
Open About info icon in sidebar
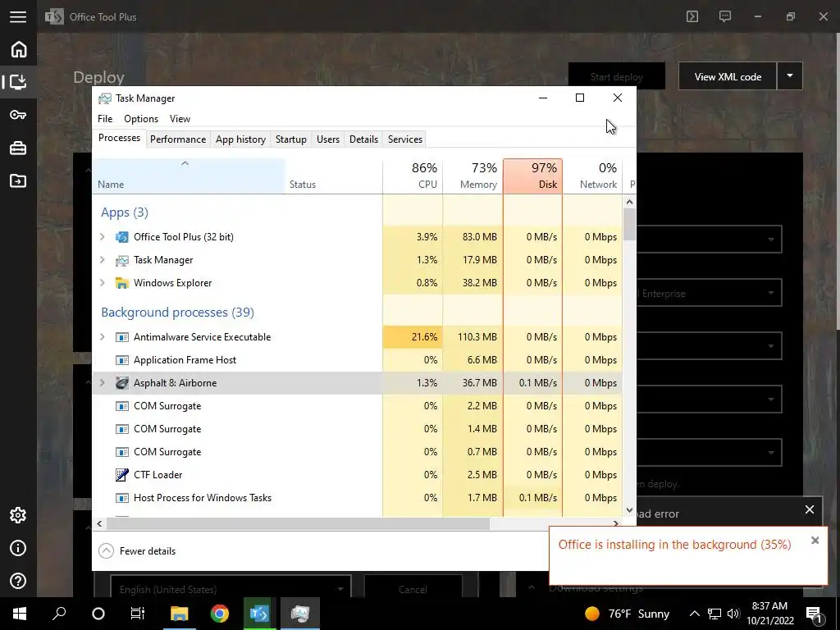[18, 548]
